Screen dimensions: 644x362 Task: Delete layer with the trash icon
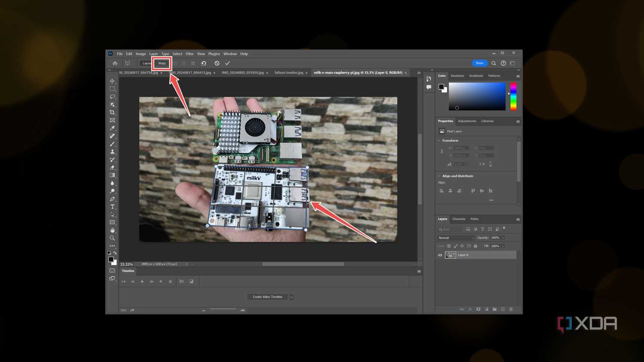click(511, 309)
